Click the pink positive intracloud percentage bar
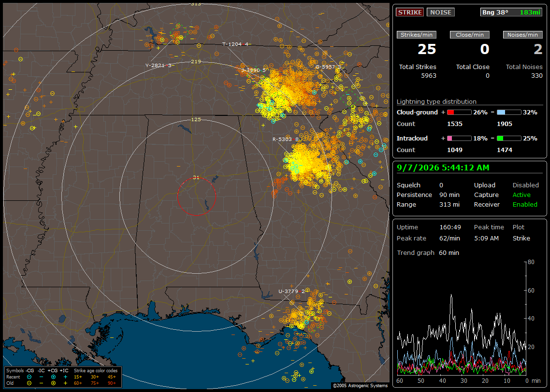This screenshot has height=392, width=550. tap(459, 139)
